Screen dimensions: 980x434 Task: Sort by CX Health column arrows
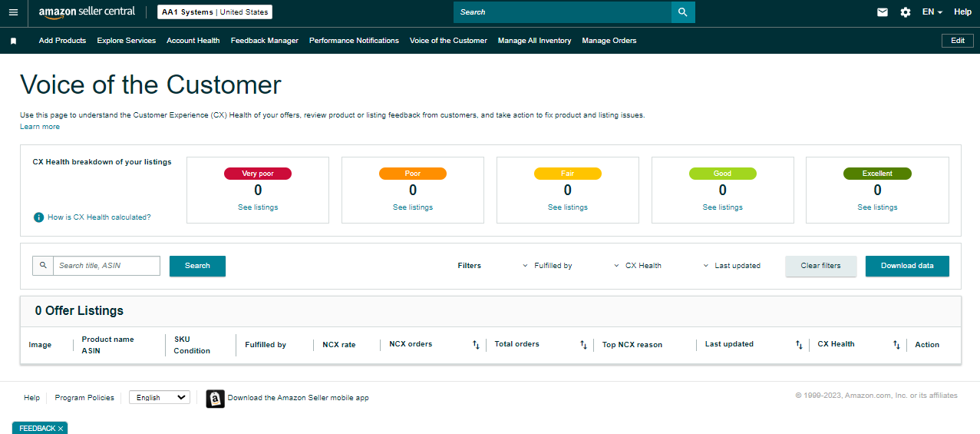click(896, 345)
